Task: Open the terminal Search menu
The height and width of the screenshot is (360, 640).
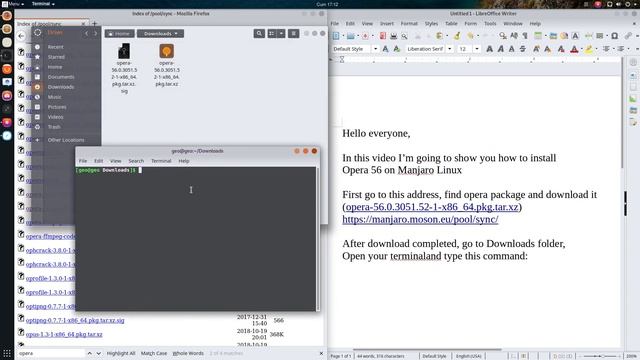Action: click(x=136, y=161)
